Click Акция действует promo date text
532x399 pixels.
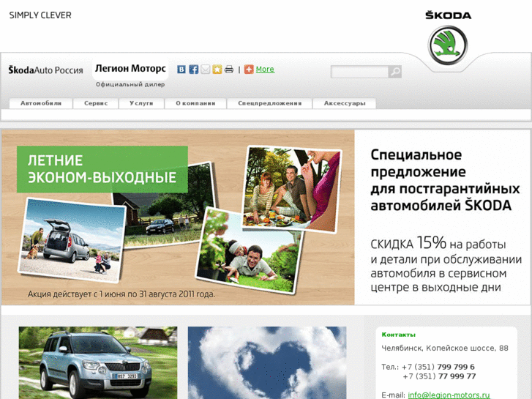click(x=121, y=294)
